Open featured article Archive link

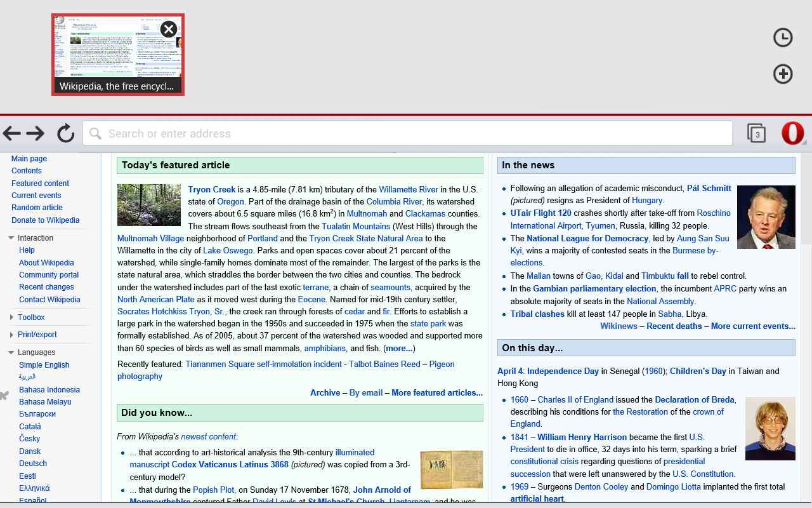(325, 393)
